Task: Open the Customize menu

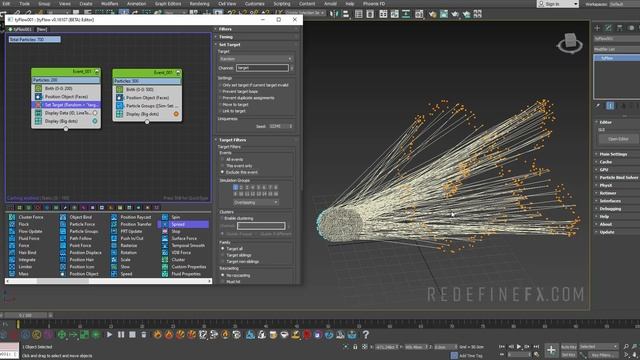Action: [x=254, y=4]
